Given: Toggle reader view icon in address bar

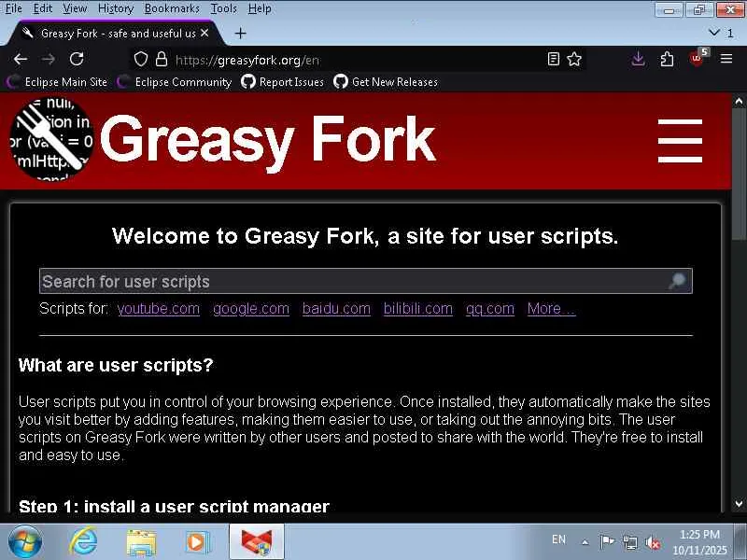Looking at the screenshot, I should tap(553, 59).
